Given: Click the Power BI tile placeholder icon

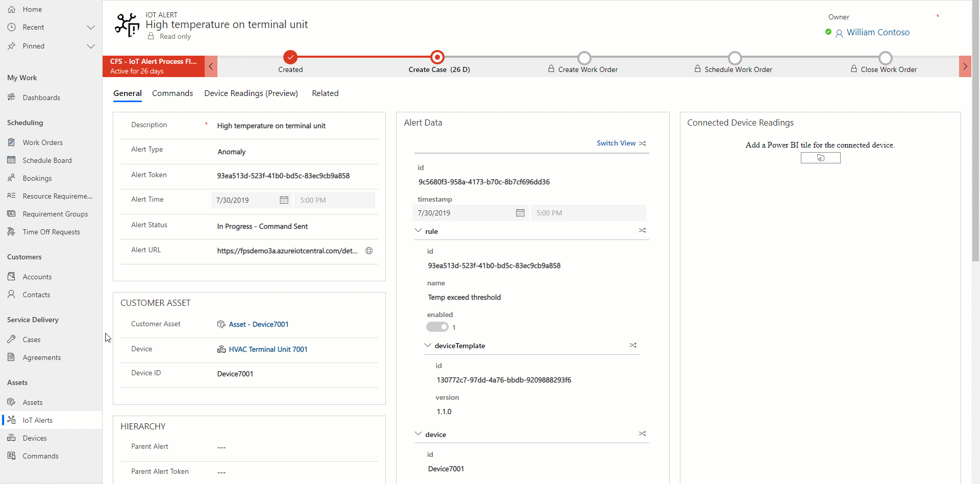Looking at the screenshot, I should click(x=820, y=158).
